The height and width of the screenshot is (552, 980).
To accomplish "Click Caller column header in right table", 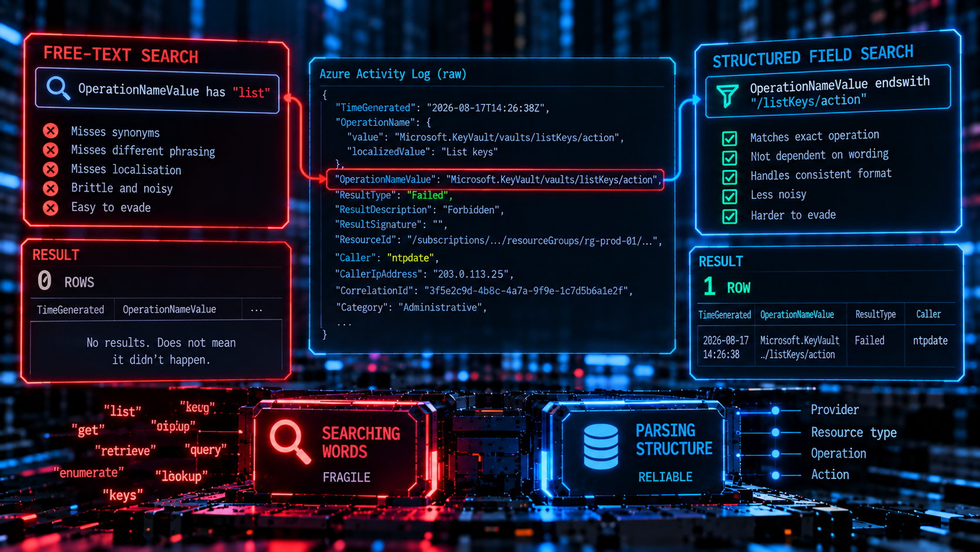I will click(928, 314).
